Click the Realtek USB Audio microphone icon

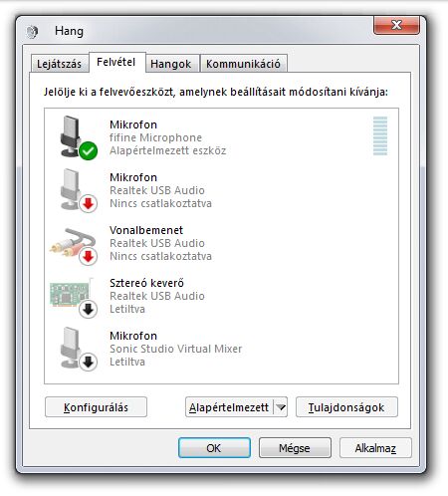pos(75,189)
